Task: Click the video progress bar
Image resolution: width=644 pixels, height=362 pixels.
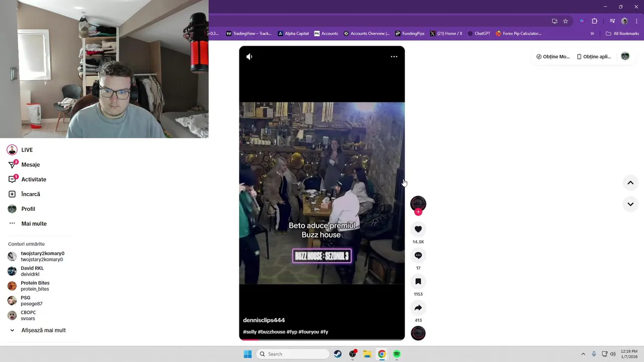Action: (322, 339)
